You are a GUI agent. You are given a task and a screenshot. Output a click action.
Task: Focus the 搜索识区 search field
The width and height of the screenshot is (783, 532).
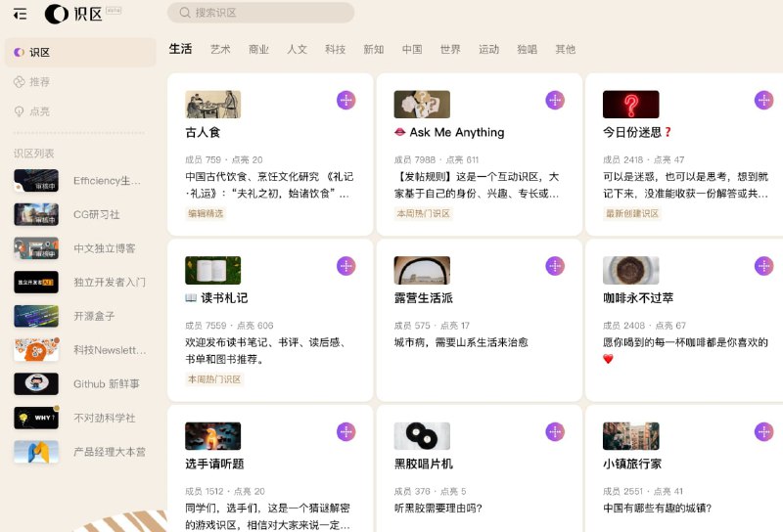(x=260, y=13)
